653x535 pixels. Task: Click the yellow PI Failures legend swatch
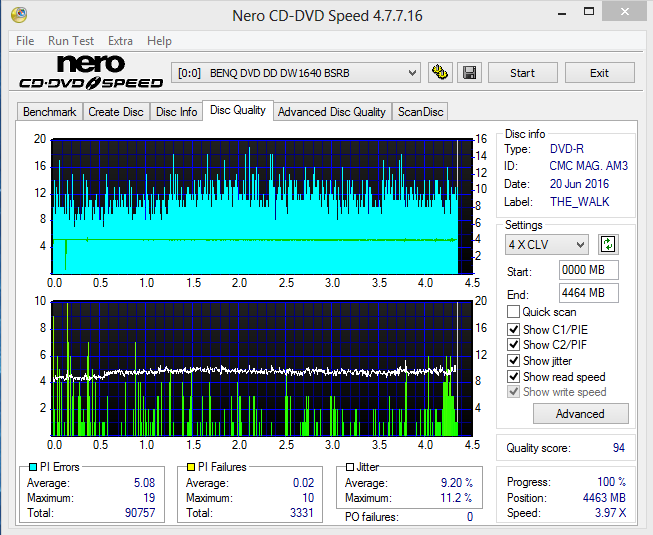click(191, 467)
